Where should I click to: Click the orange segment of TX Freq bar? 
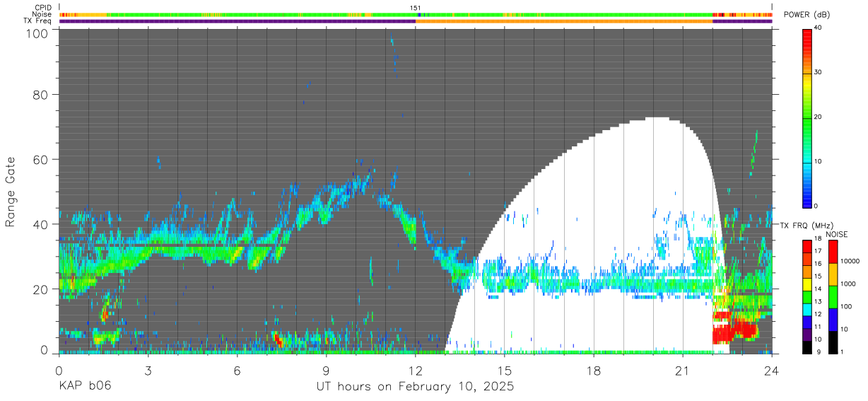click(564, 21)
